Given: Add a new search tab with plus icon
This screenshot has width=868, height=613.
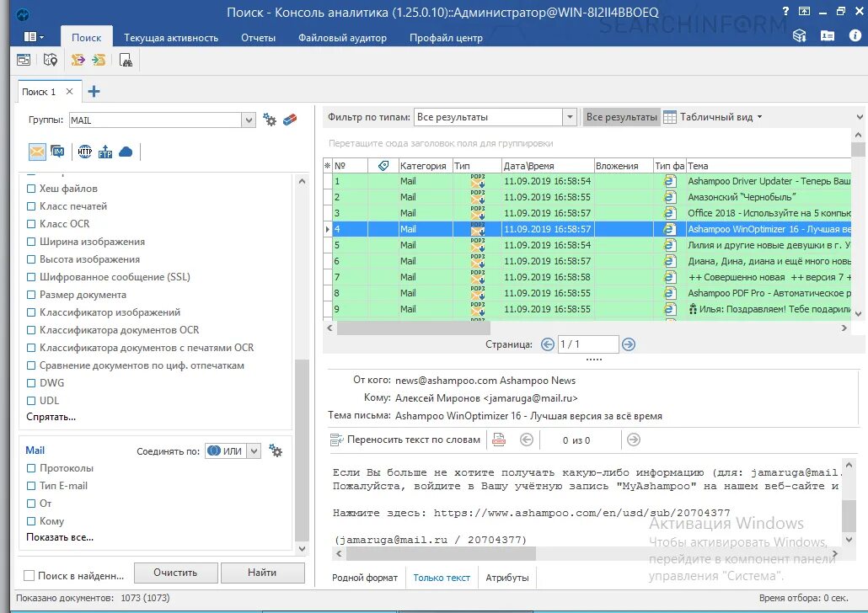Looking at the screenshot, I should coord(94,91).
